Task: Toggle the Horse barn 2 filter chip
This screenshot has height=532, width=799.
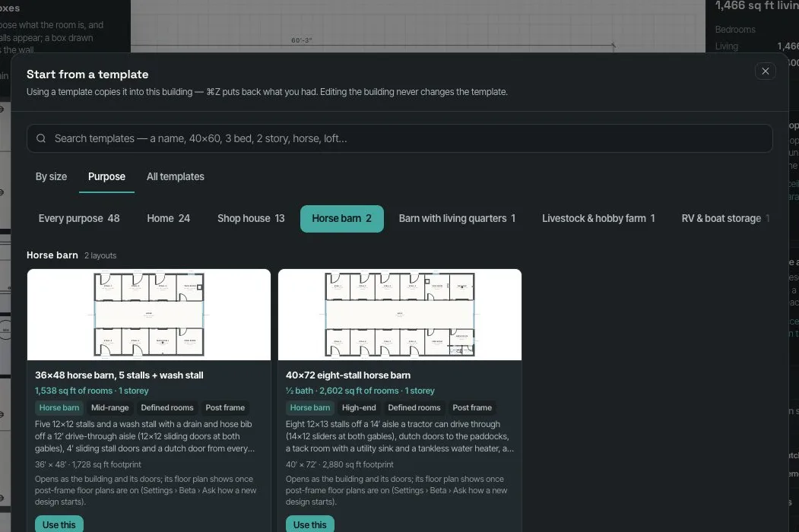Action: tap(341, 219)
